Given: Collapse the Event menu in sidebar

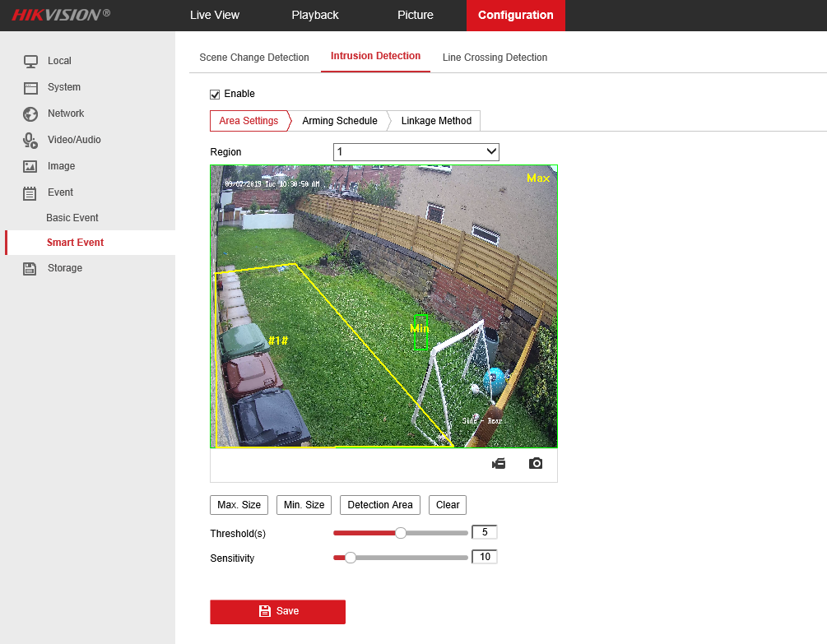Looking at the screenshot, I should pos(60,192).
